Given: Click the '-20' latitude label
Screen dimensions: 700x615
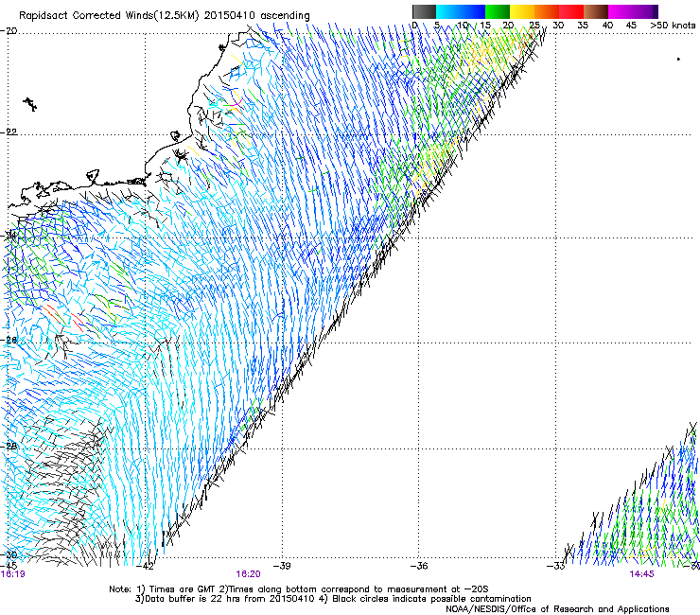Looking at the screenshot, I should pos(9,30).
